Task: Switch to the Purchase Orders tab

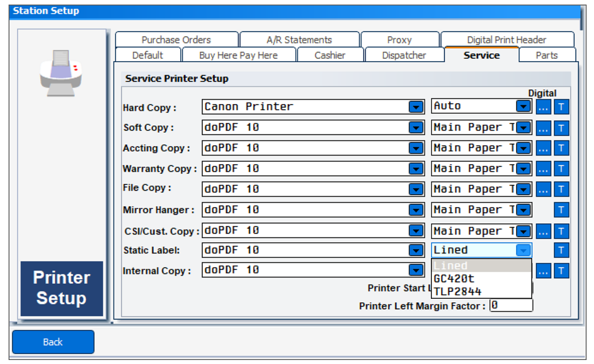Action: [x=176, y=39]
